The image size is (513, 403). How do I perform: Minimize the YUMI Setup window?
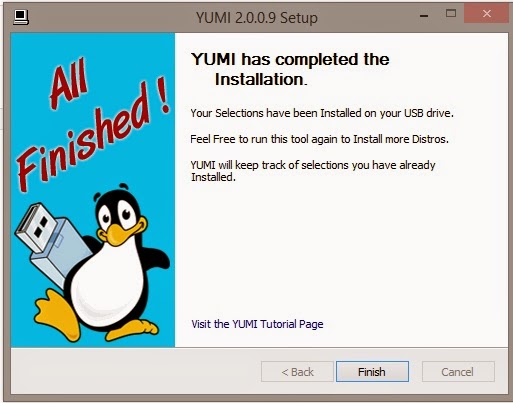point(424,15)
